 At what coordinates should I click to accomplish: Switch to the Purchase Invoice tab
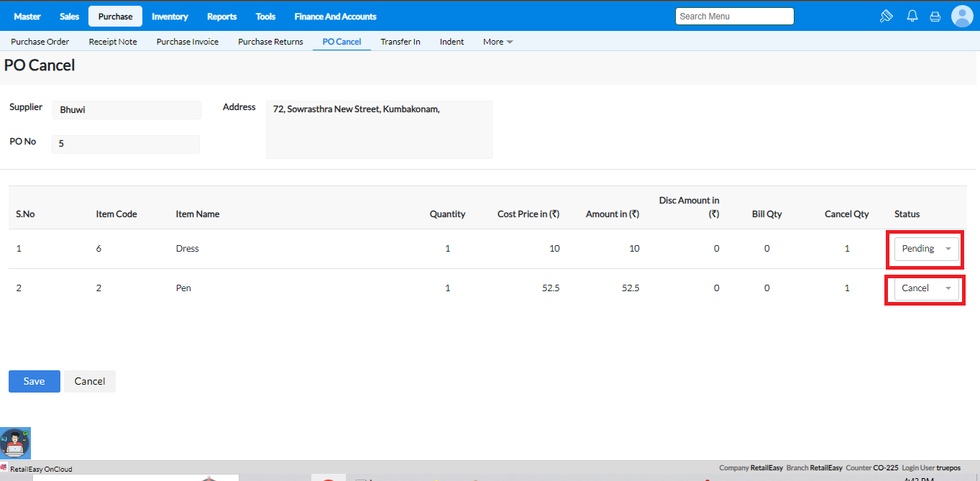(188, 42)
